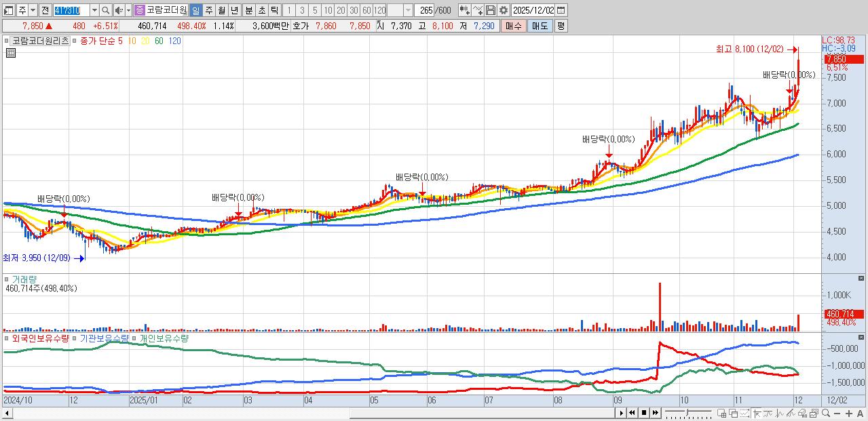
Task: Open dropdown next to 주 type box
Action: [33, 10]
